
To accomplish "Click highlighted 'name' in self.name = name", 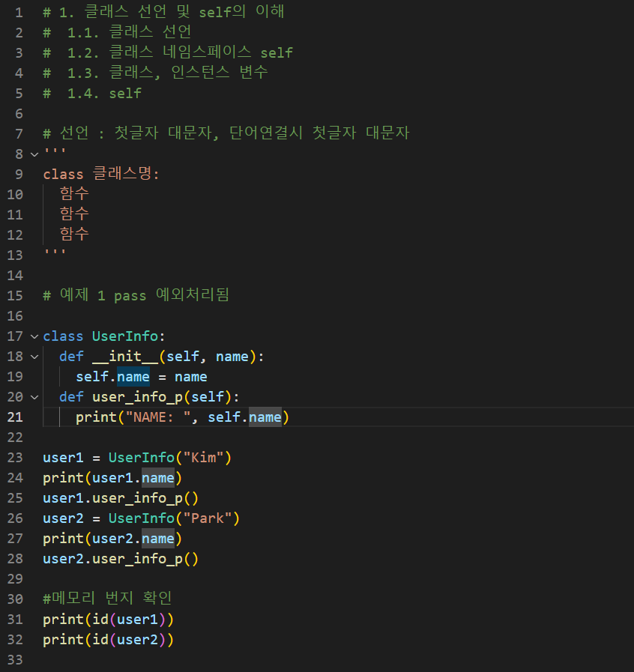I will [133, 377].
